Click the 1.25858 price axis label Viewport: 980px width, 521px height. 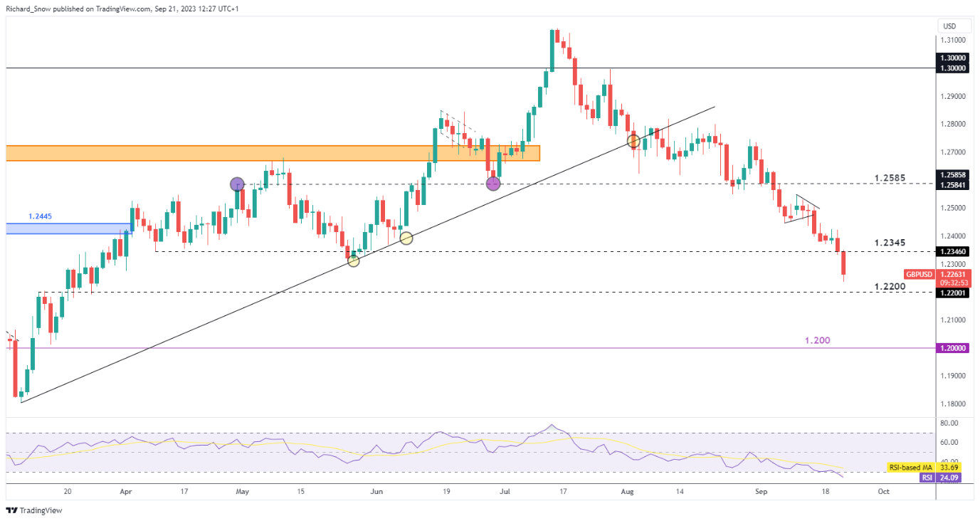point(953,174)
